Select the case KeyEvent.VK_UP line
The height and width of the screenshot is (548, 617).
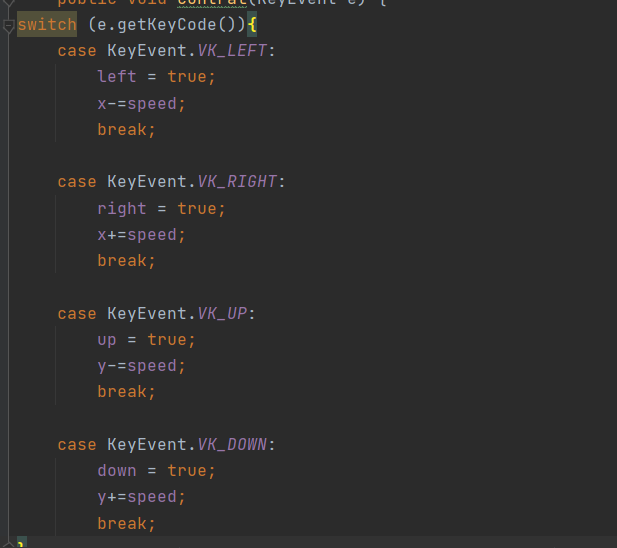click(156, 314)
